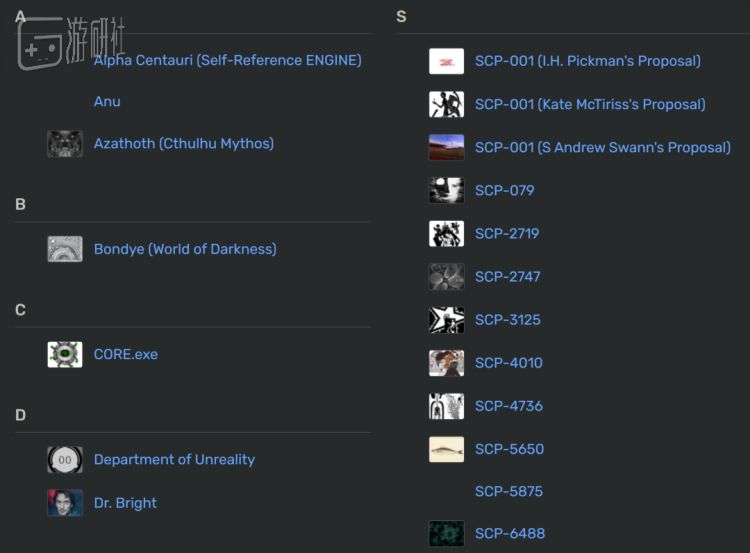The image size is (750, 553).
Task: Click the D section heading
Action: coord(20,415)
